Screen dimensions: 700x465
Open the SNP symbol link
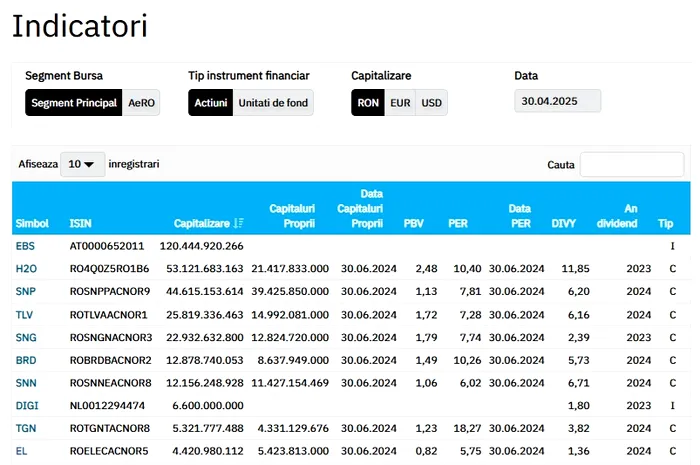(x=25, y=291)
